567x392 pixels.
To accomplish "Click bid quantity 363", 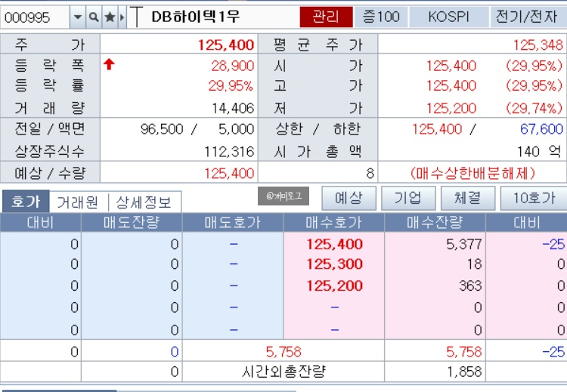I will coord(470,286).
